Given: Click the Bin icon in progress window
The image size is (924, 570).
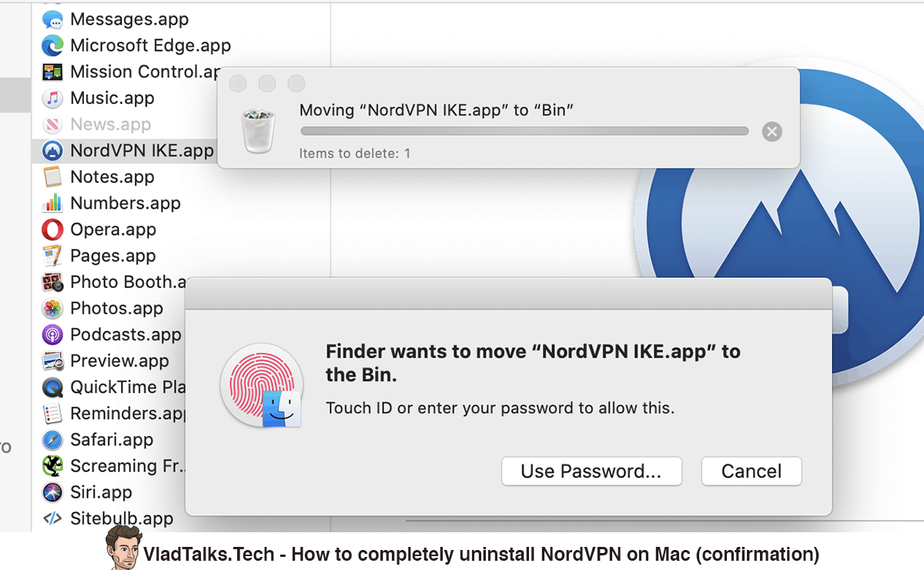Looking at the screenshot, I should click(x=258, y=131).
